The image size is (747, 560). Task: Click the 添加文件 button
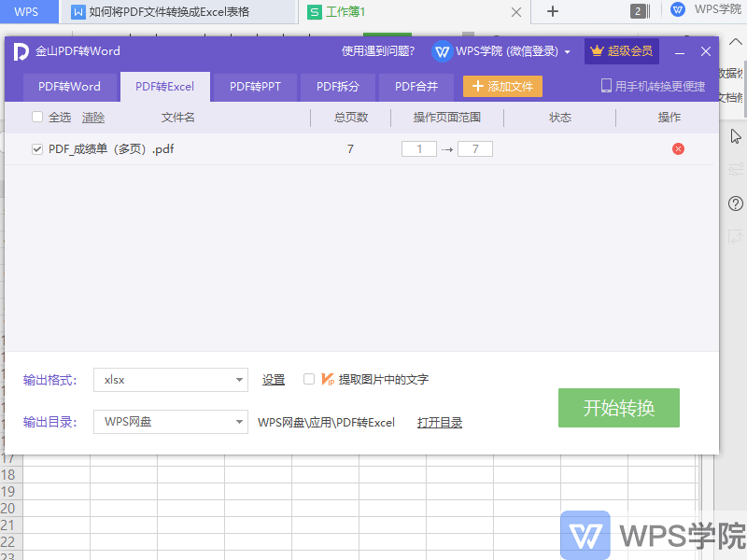502,87
